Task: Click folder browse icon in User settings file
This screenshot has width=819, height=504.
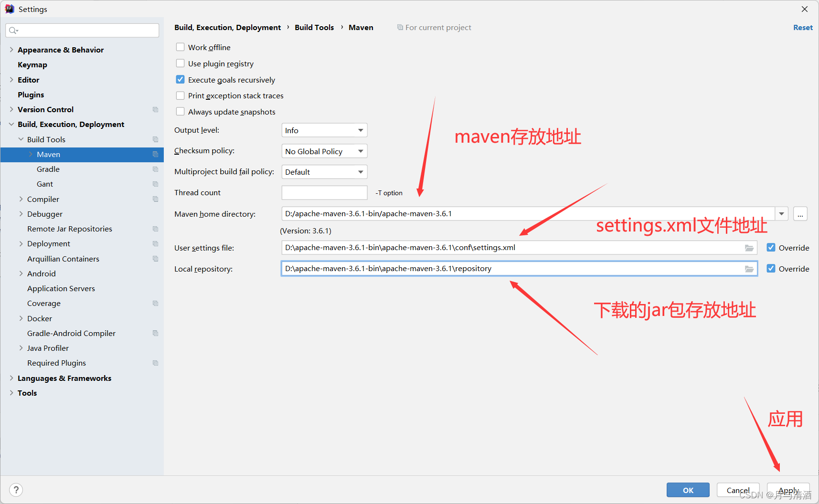Action: (x=749, y=248)
